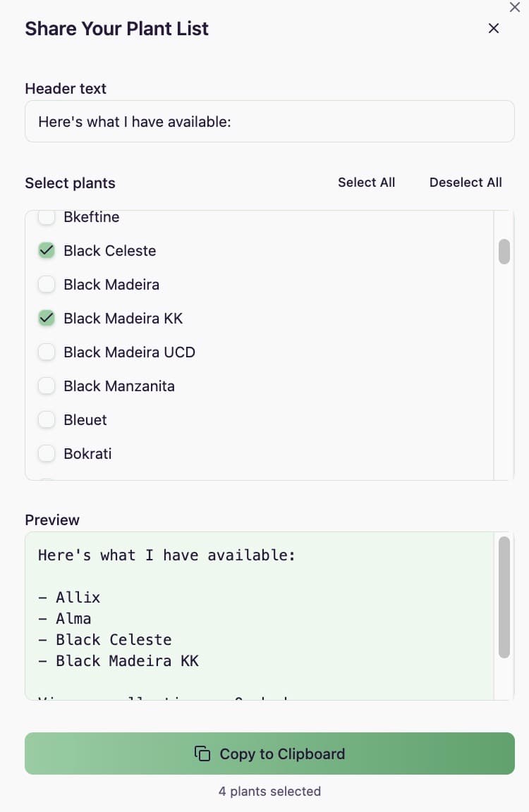
Task: Enable the Black Madeira UCD checkbox
Action: tap(46, 352)
